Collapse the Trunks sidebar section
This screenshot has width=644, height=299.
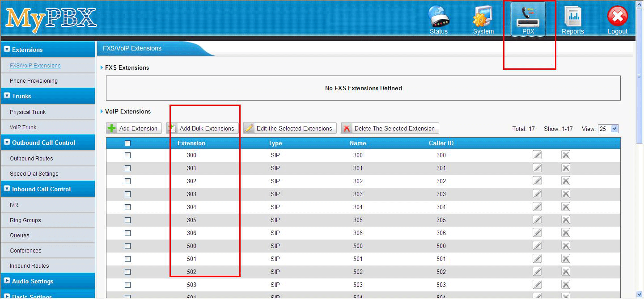click(47, 96)
